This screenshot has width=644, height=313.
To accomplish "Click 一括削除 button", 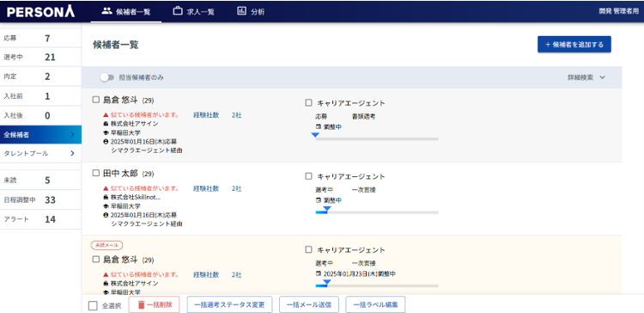I will point(154,304).
